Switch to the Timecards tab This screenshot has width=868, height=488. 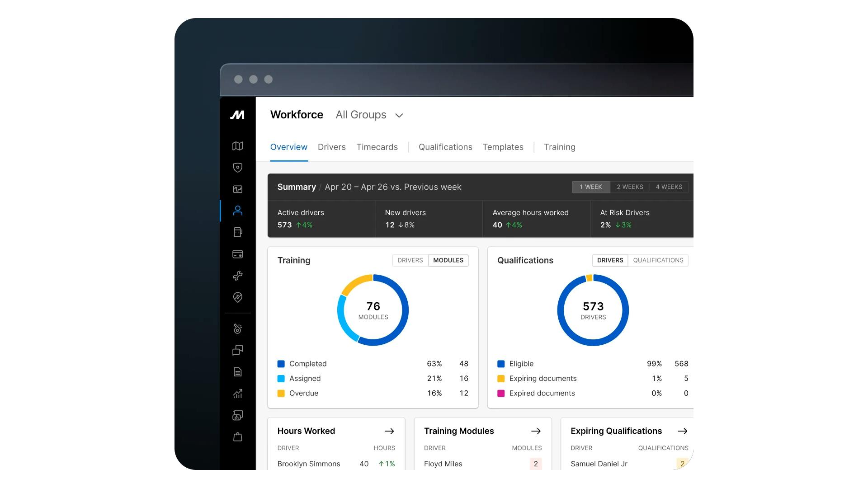(377, 147)
